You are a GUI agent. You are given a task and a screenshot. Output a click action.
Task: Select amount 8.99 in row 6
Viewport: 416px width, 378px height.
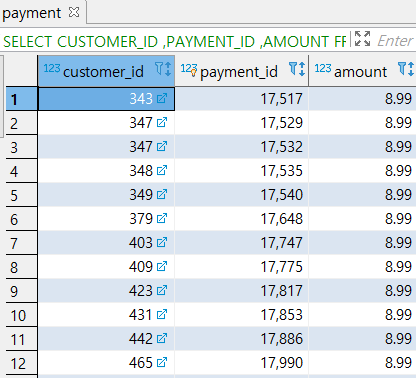tap(362, 219)
